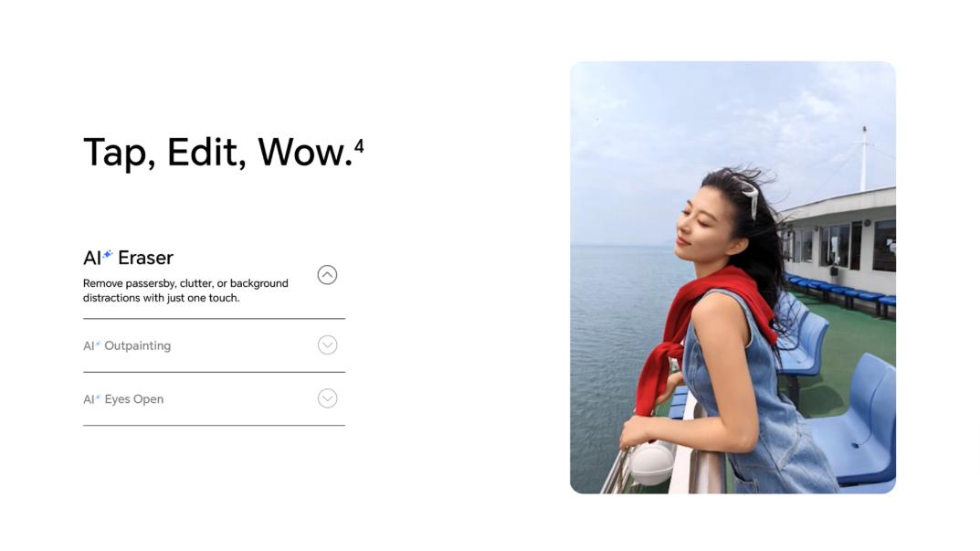
Task: Open footnote 4 after Wow.
Action: coord(359,145)
